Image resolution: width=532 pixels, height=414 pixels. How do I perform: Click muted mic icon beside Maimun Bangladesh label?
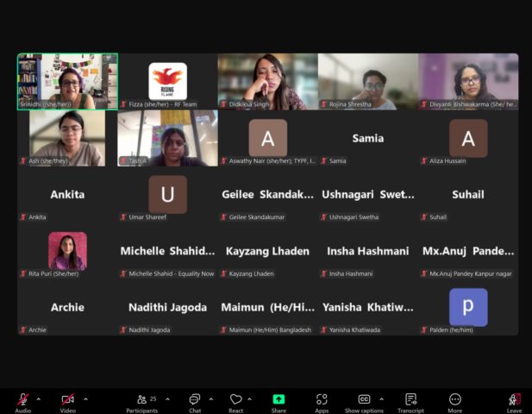click(223, 329)
